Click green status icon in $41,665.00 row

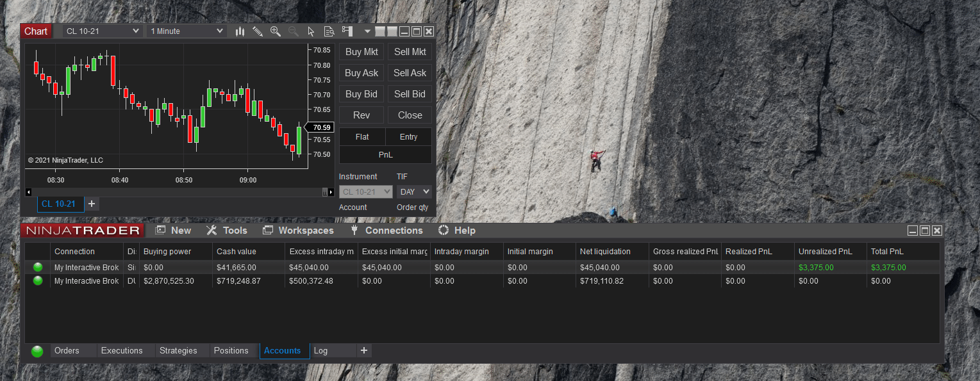pyautogui.click(x=38, y=268)
